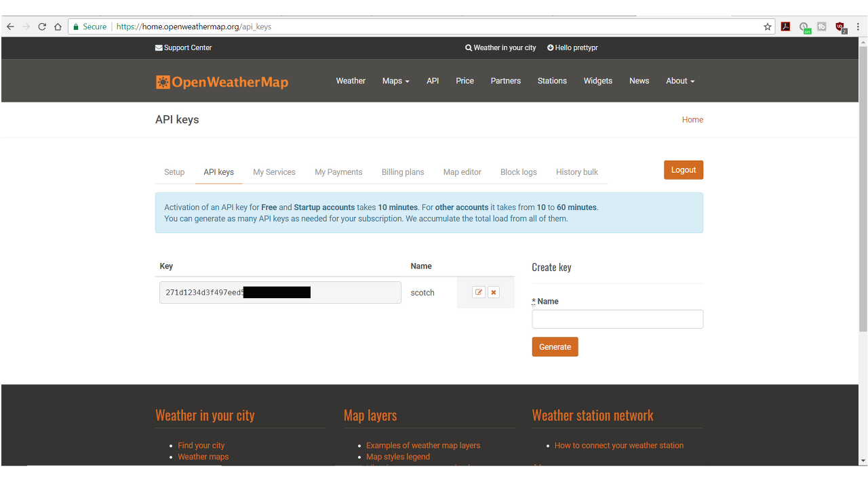Open API in navigation bar
868x488 pixels.
[433, 81]
